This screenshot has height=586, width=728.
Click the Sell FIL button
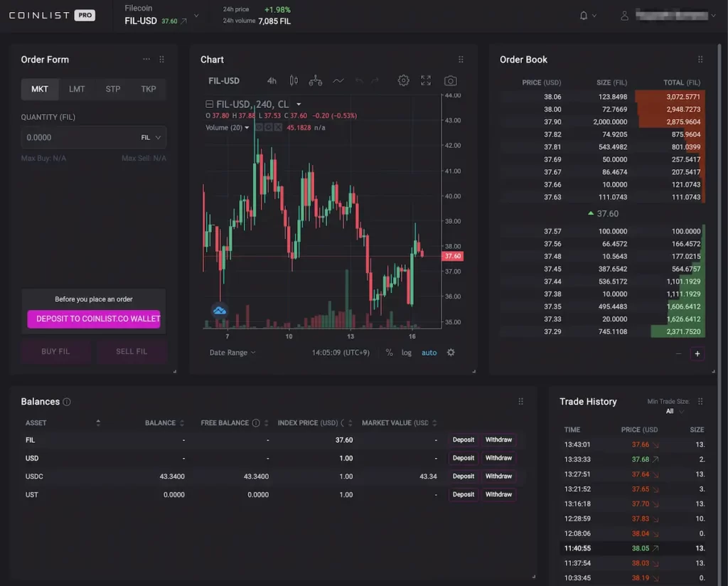pos(132,351)
